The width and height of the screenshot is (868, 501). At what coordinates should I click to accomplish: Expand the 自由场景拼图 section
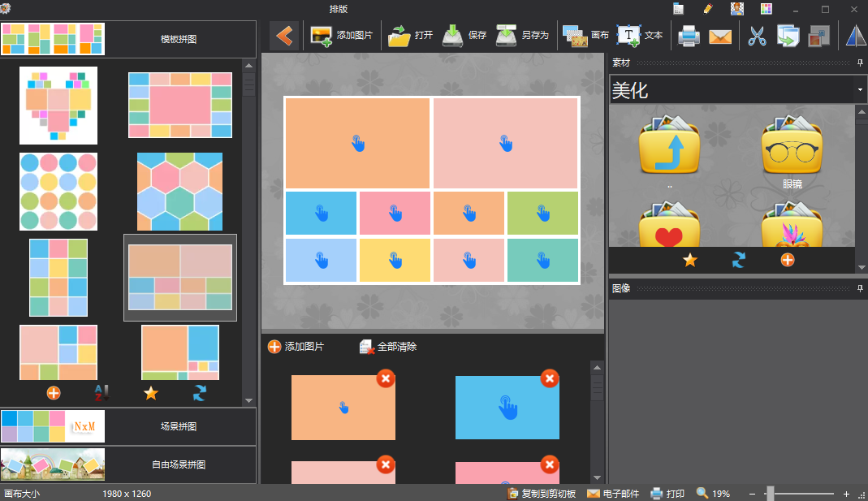178,465
